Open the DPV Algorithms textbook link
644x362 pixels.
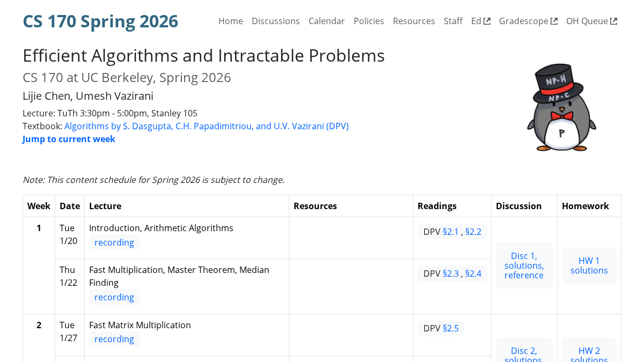(207, 126)
